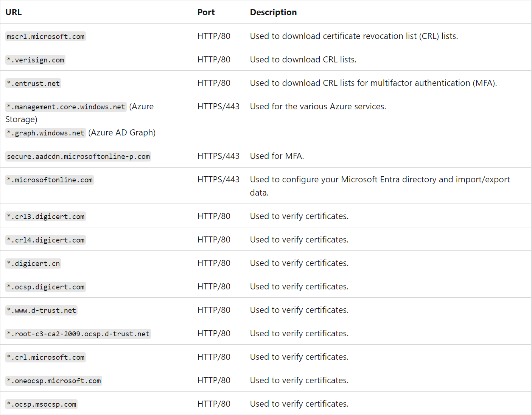Click the Port column header
The width and height of the screenshot is (532, 415).
tap(206, 12)
